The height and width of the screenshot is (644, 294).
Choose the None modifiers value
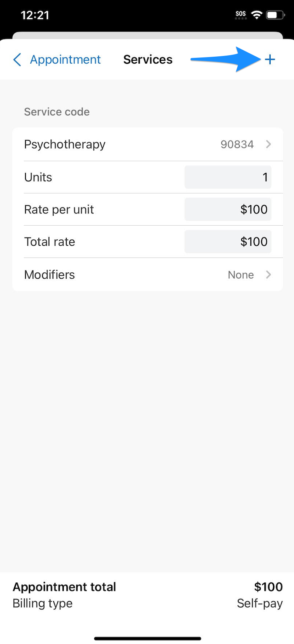241,275
